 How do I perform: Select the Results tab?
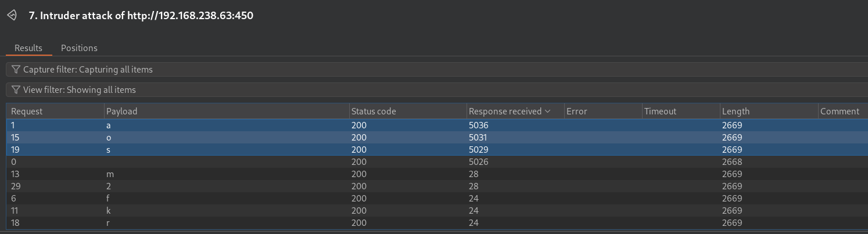[28, 48]
